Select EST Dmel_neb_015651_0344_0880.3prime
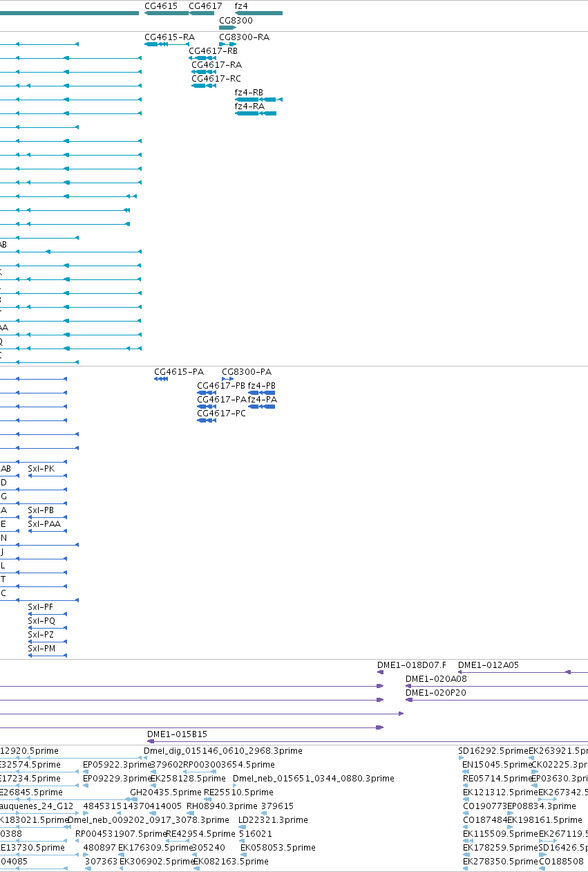The height and width of the screenshot is (872, 588). click(314, 779)
